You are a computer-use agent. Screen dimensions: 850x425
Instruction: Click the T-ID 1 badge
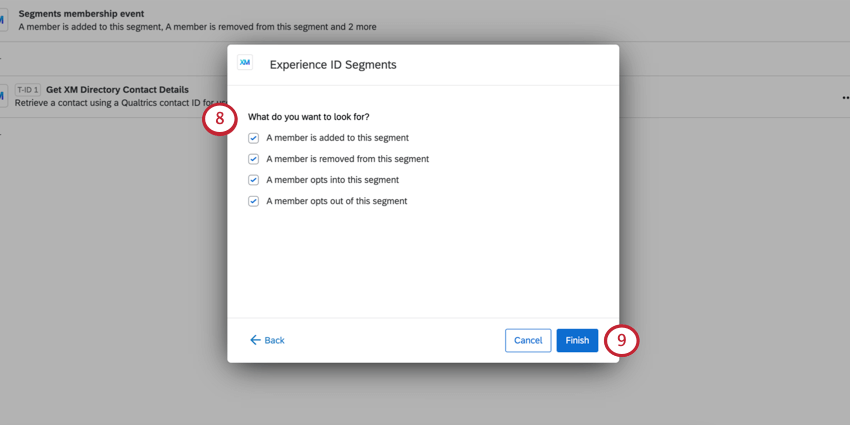(x=28, y=90)
